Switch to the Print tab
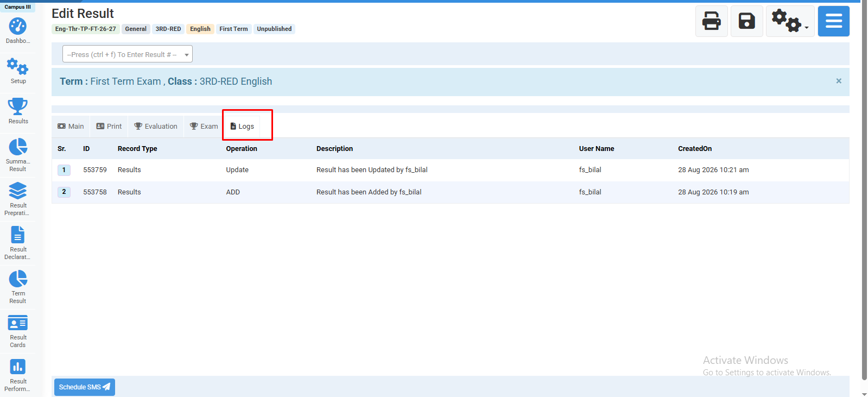 [x=109, y=127]
